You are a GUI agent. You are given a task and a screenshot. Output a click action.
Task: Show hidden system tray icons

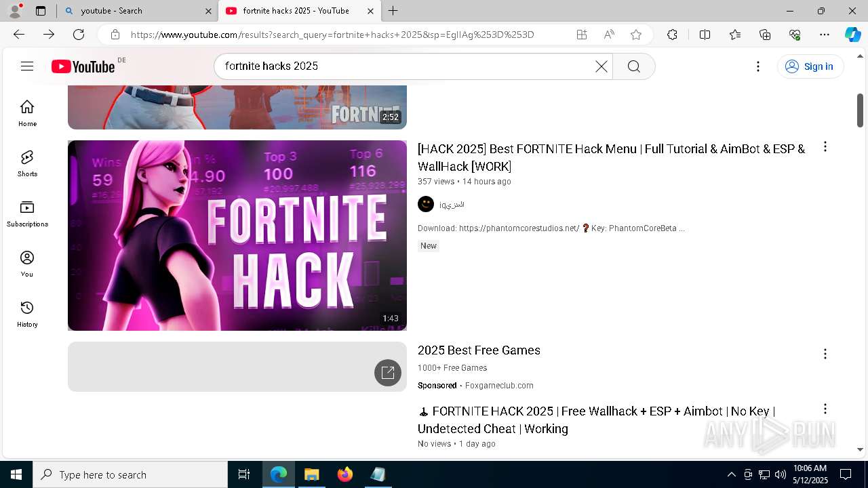point(731,474)
